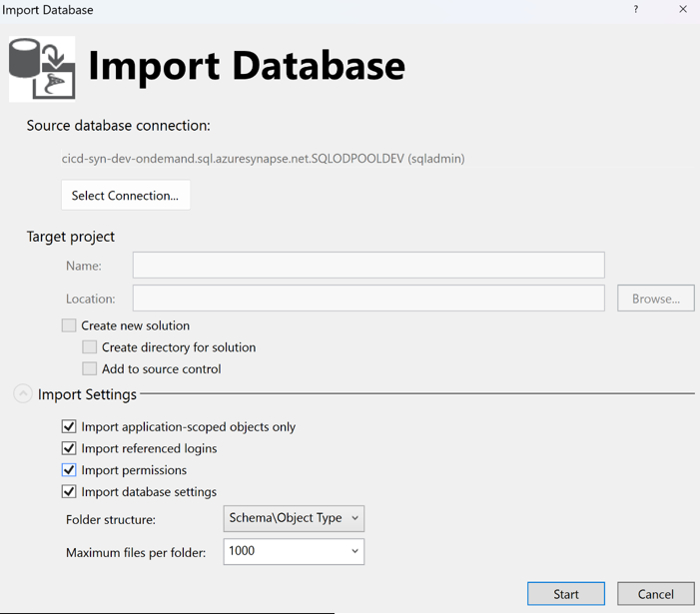Viewport: 700px width, 614px height.
Task: Open the Folder structure dropdown
Action: pos(294,518)
